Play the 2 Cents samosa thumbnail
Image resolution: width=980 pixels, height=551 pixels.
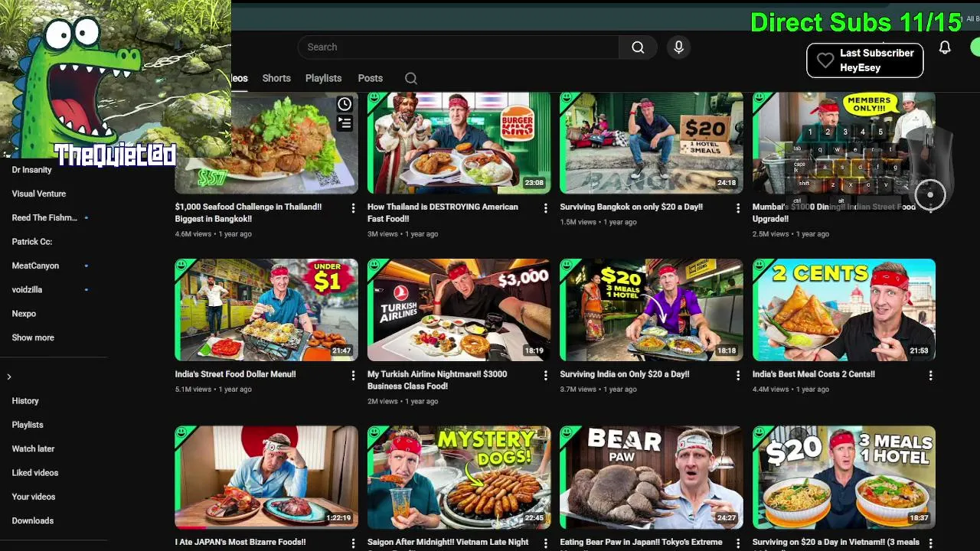click(x=844, y=310)
